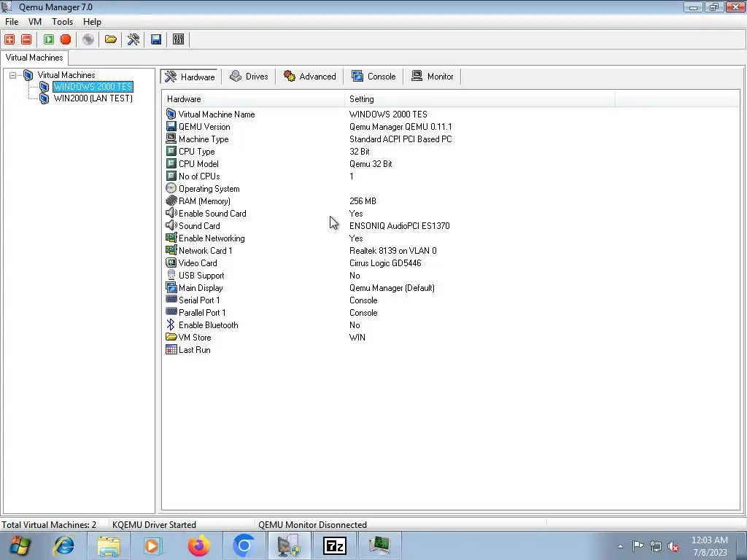This screenshot has height=560, width=747.
Task: Click the mixer sliders toolbar icon
Action: point(178,39)
